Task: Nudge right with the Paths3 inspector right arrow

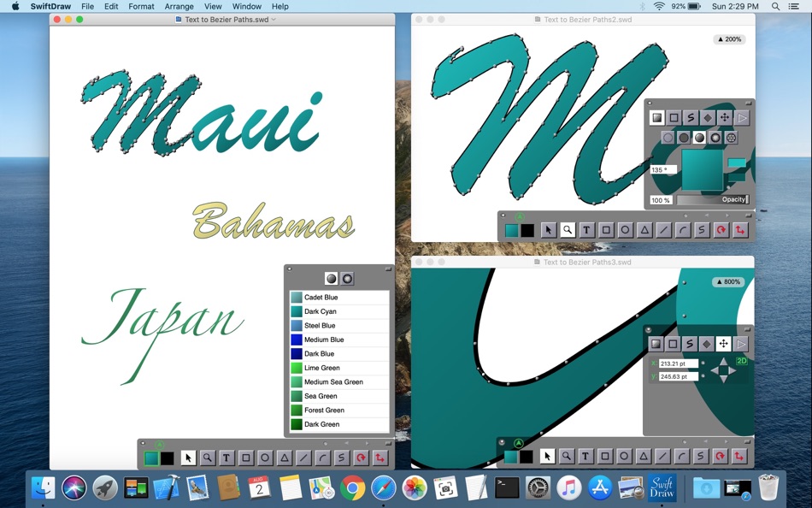Action: pos(732,370)
